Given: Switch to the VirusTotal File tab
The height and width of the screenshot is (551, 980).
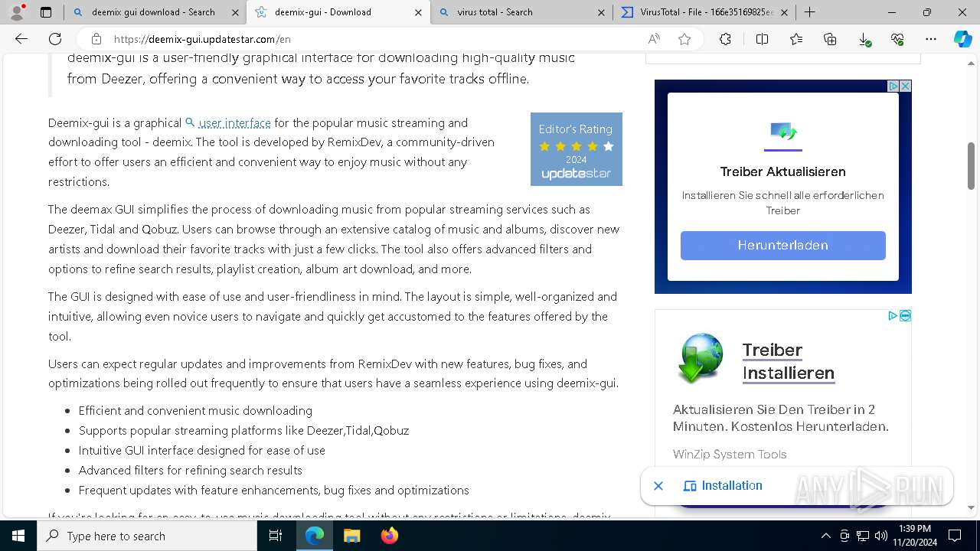Looking at the screenshot, I should tap(704, 12).
